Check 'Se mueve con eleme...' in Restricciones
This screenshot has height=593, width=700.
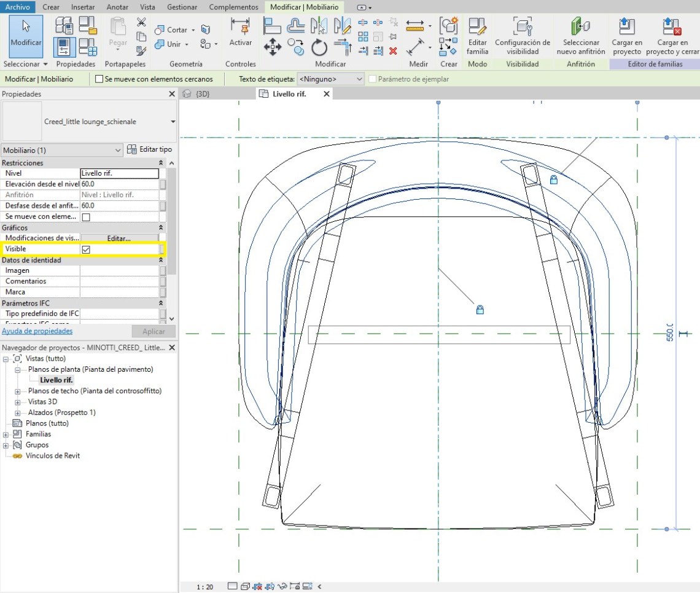(x=86, y=217)
